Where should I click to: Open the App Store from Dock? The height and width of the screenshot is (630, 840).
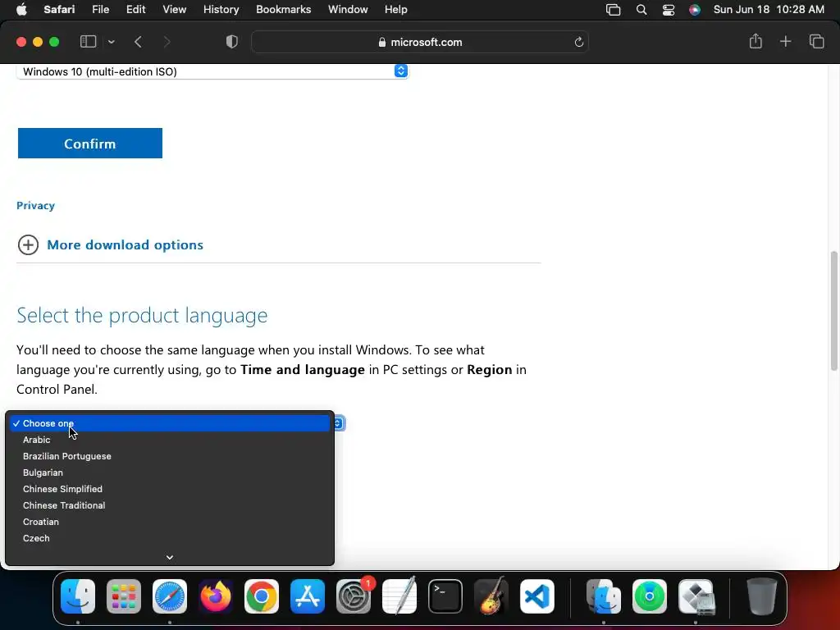tap(308, 596)
